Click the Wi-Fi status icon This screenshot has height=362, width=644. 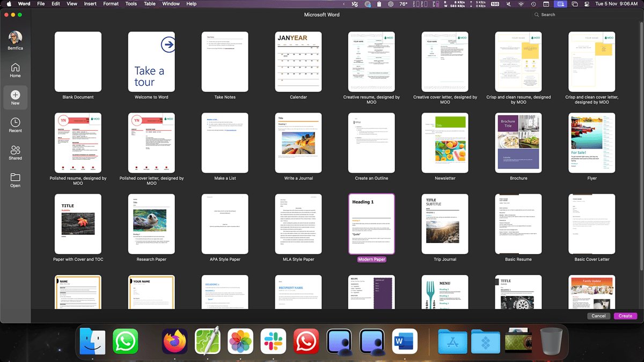click(x=521, y=4)
